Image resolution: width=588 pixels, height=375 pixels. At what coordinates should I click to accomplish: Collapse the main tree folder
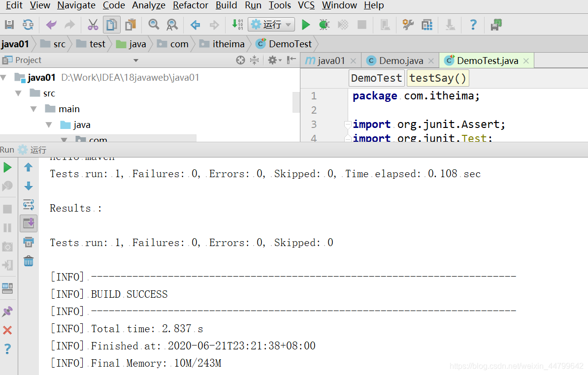click(x=33, y=109)
